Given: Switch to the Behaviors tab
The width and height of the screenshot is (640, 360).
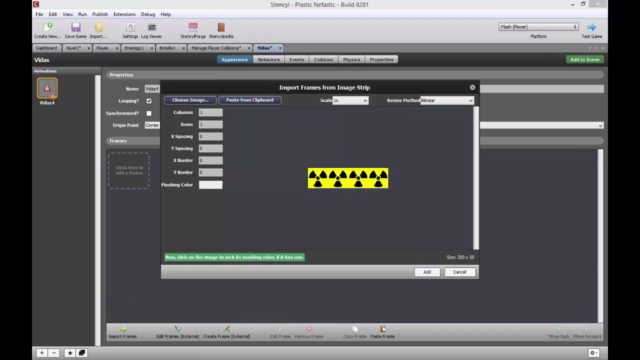Looking at the screenshot, I should point(269,60).
